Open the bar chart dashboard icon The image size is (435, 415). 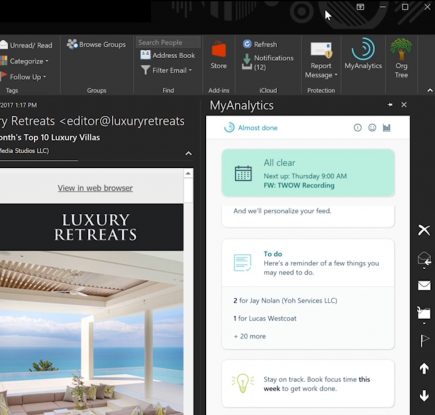387,128
